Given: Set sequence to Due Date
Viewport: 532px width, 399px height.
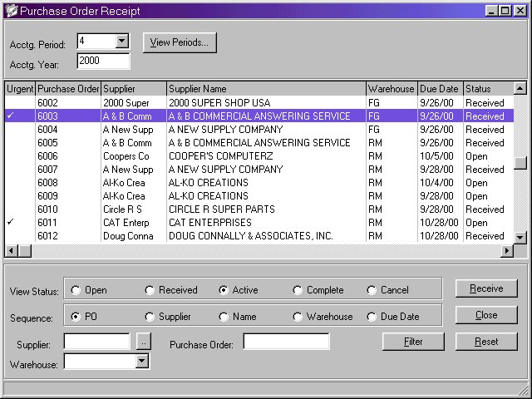Looking at the screenshot, I should click(x=372, y=317).
